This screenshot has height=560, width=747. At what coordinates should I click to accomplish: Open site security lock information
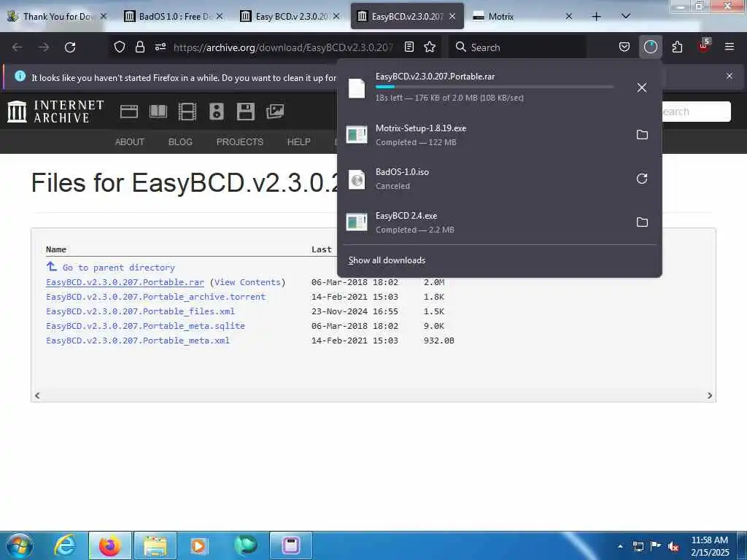coord(139,47)
